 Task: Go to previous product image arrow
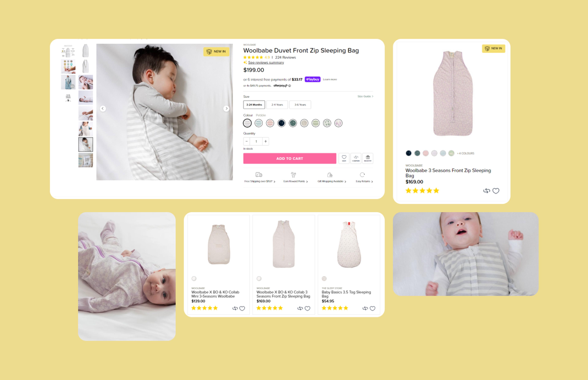103,108
